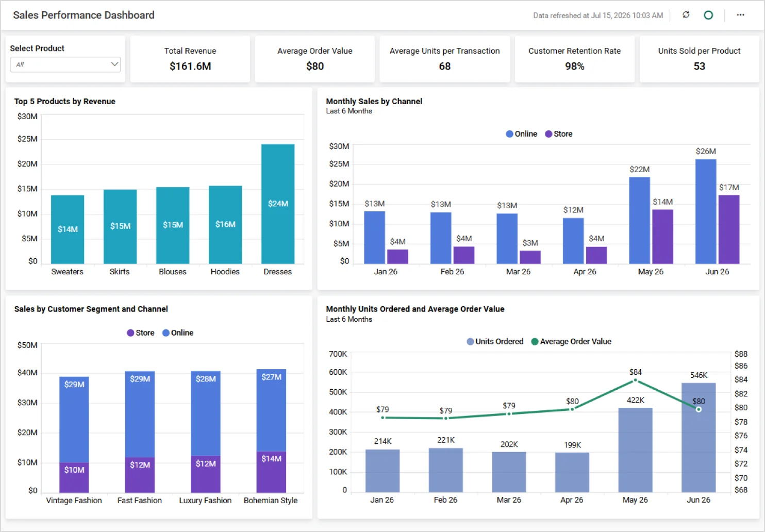The width and height of the screenshot is (765, 532).
Task: Click the Dresses axis label
Action: (277, 272)
